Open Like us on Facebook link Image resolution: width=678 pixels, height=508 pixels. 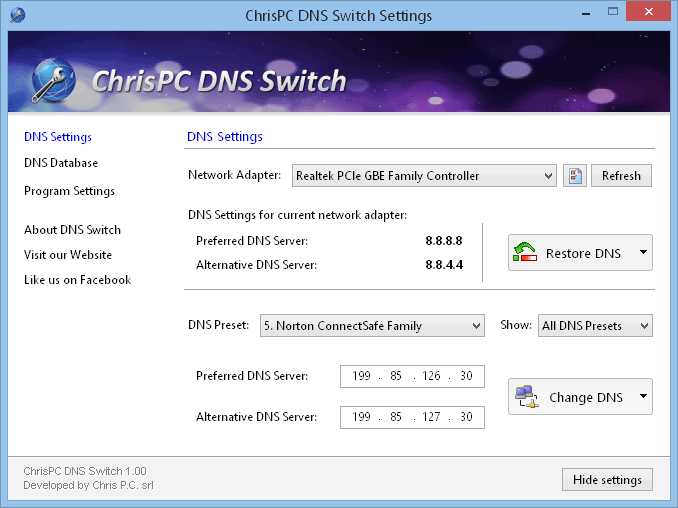coord(77,280)
